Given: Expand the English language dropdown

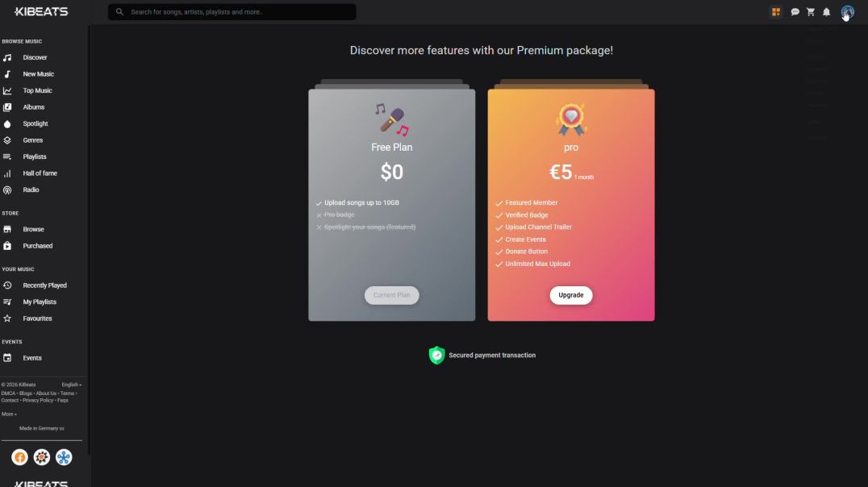Looking at the screenshot, I should [x=71, y=385].
